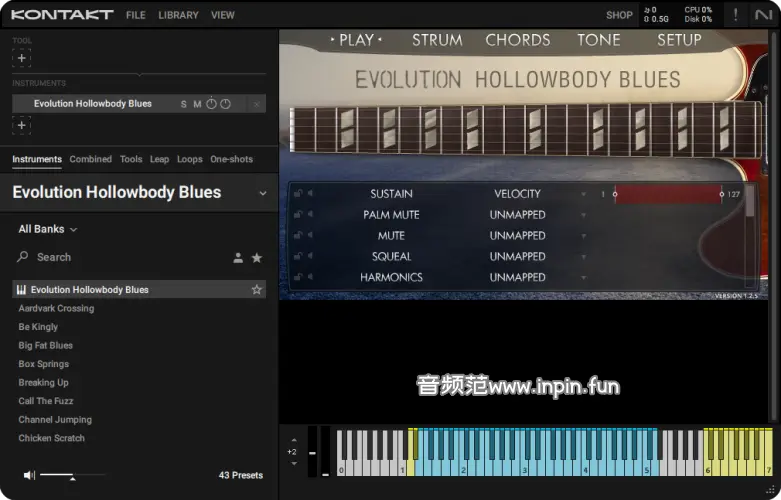This screenshot has height=500, width=781.
Task: Remove Evolution Hollowbody Blues from the rack
Action: 257,104
